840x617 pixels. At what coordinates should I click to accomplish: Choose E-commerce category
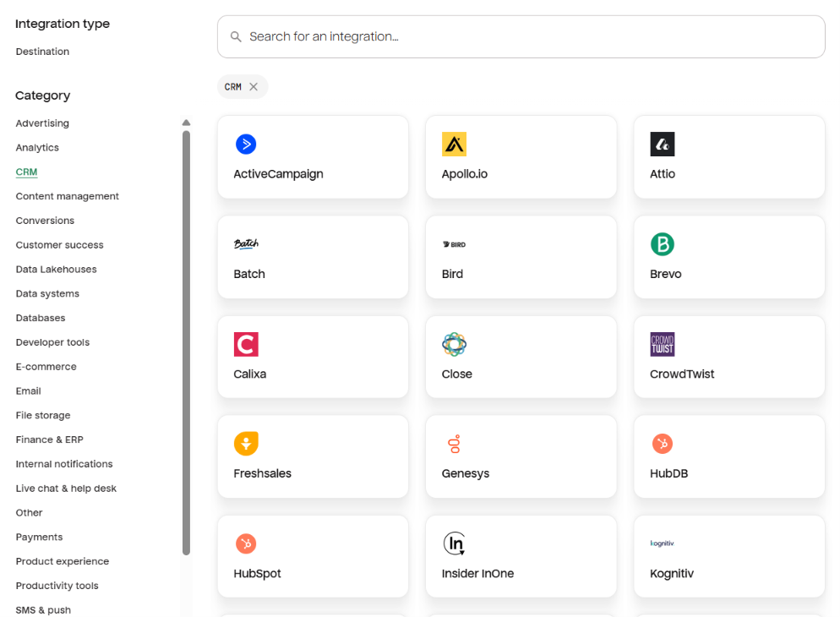(x=46, y=367)
